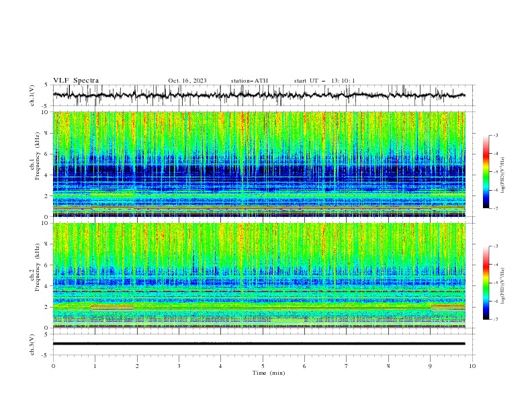
Task: Click the ch.2 spectrogram color bar
Action: [x=486, y=283]
